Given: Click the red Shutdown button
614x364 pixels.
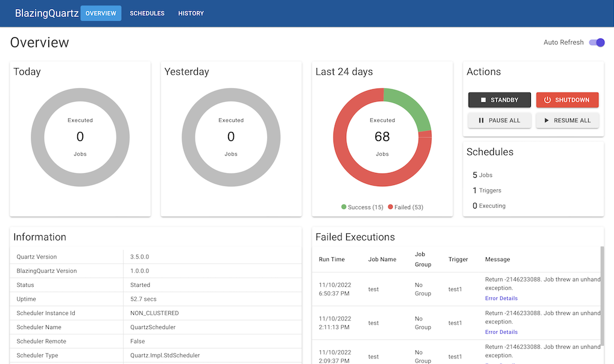Looking at the screenshot, I should pyautogui.click(x=567, y=100).
